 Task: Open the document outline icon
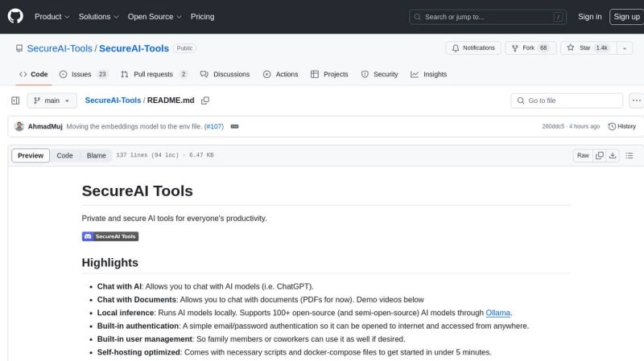pos(630,155)
